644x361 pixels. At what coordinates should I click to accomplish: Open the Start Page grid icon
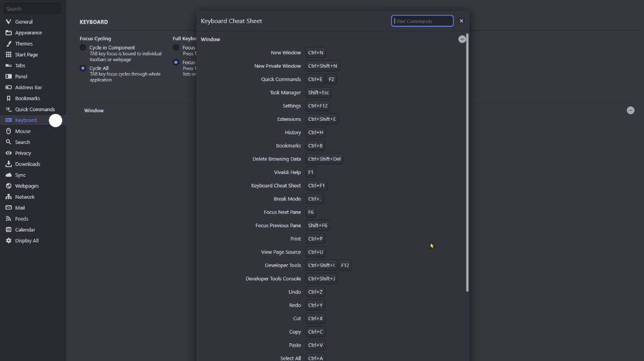[9, 54]
